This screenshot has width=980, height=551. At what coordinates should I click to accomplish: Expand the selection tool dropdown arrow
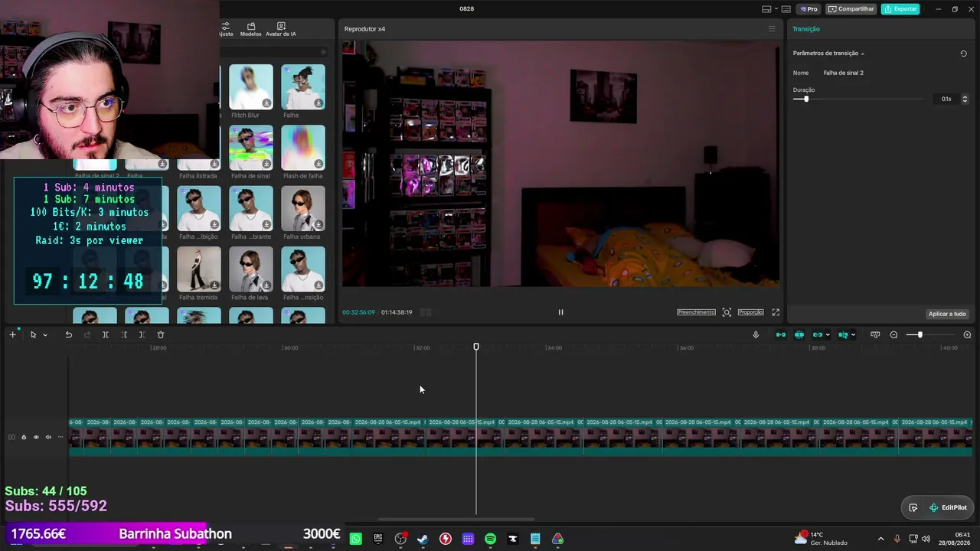pos(45,334)
